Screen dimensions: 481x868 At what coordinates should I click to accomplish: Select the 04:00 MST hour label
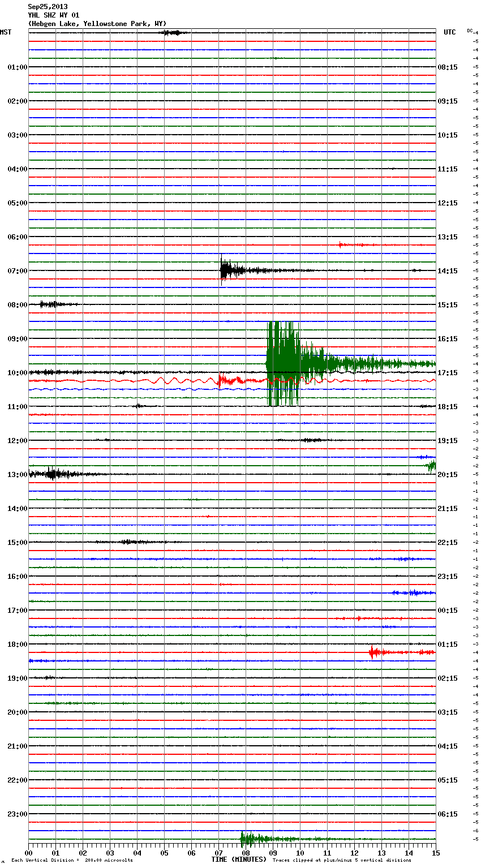(x=18, y=169)
